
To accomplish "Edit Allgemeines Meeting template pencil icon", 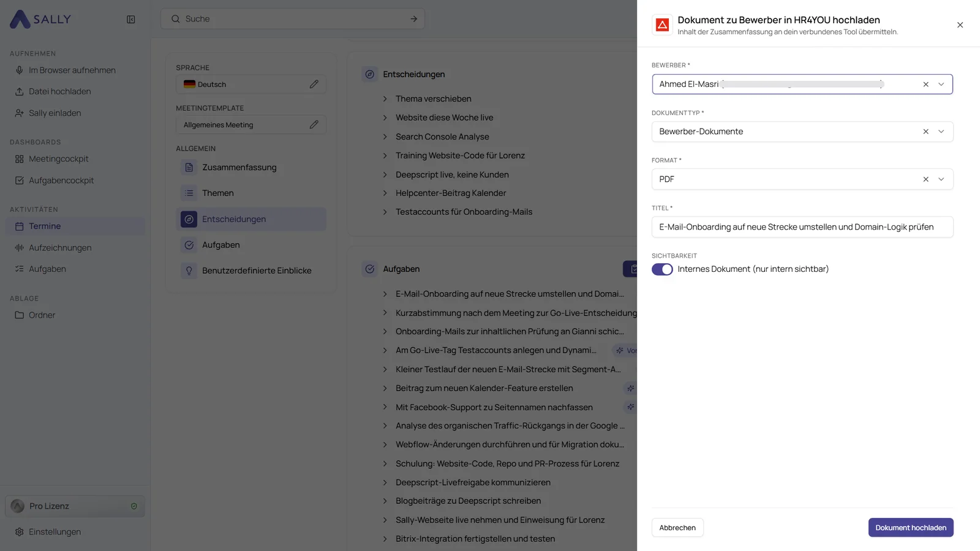I will tap(314, 125).
